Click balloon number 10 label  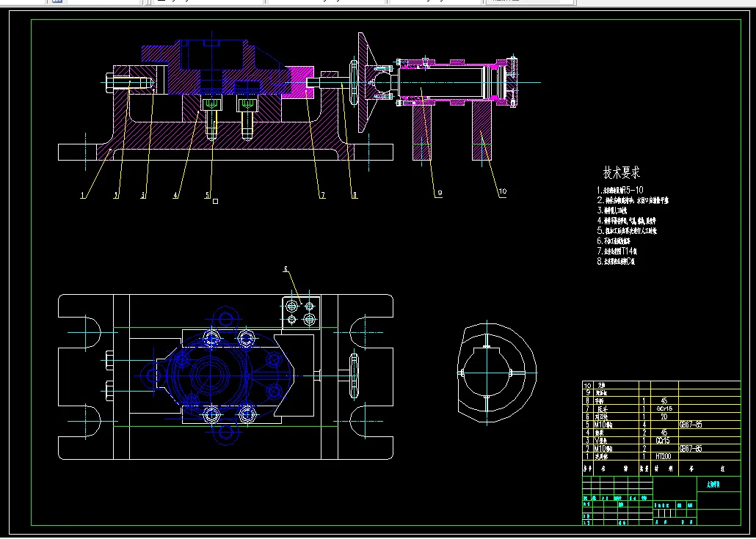[502, 191]
